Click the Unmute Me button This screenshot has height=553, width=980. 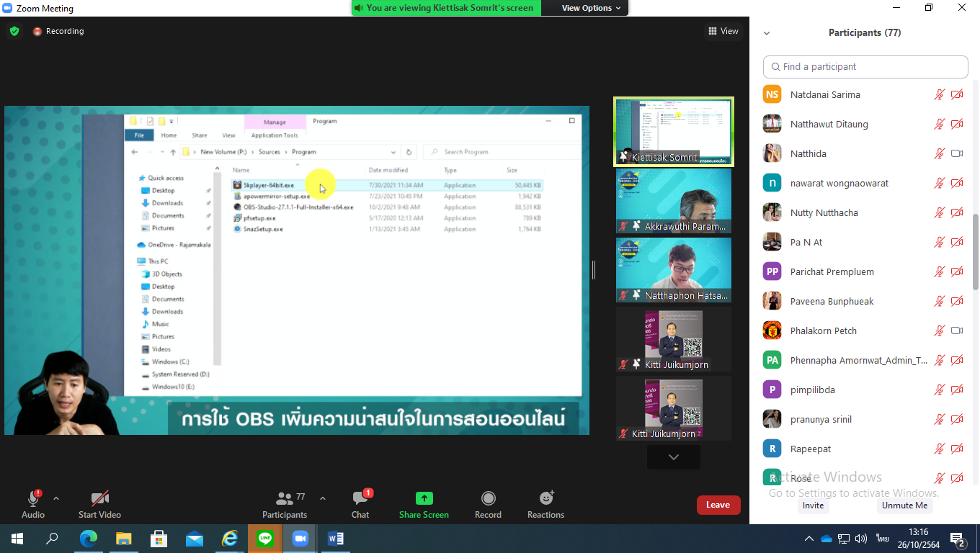(904, 505)
